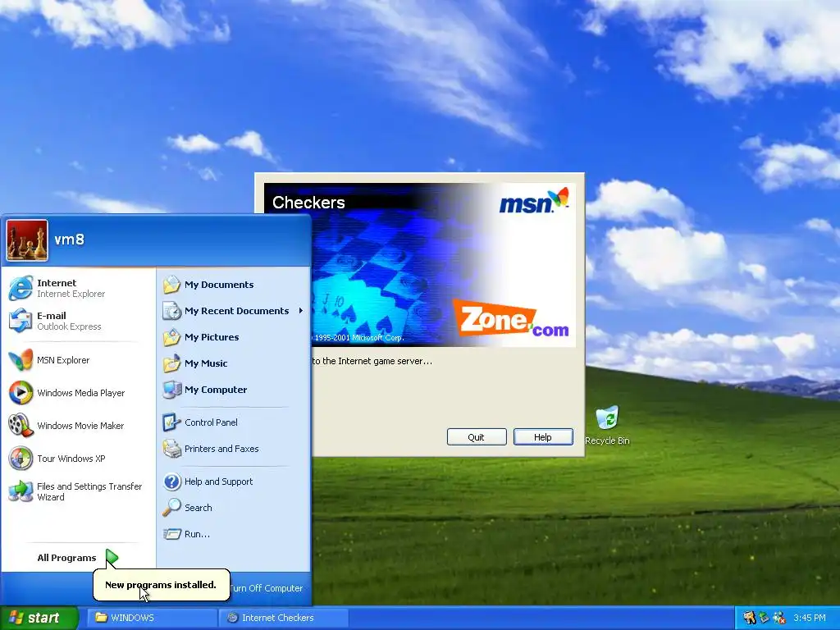Expand the My Recent Documents submenu arrow

point(301,311)
